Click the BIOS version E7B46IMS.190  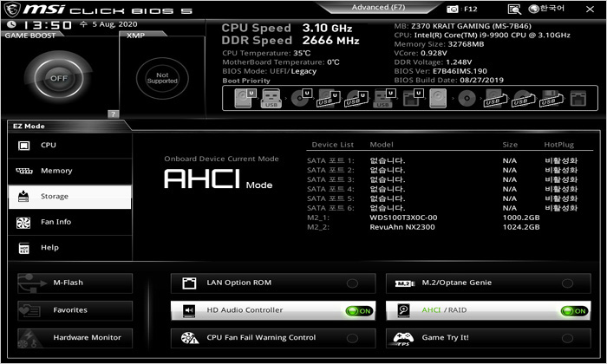460,71
